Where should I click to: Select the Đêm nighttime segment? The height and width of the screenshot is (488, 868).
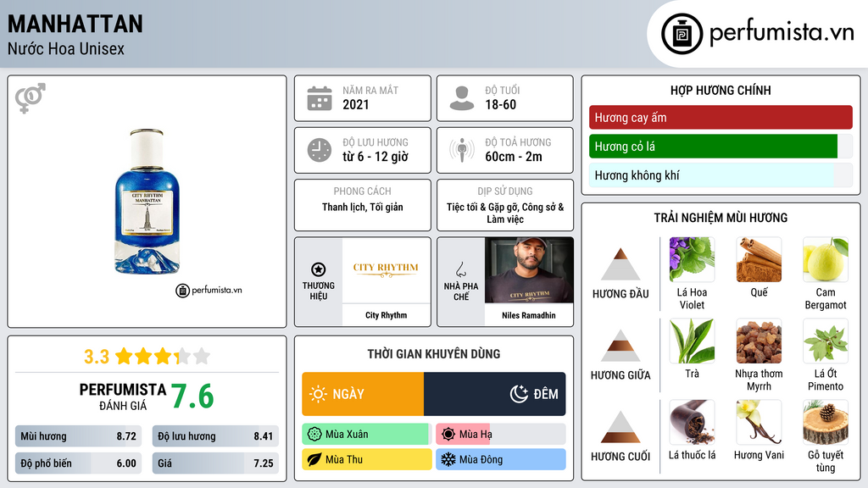[495, 394]
